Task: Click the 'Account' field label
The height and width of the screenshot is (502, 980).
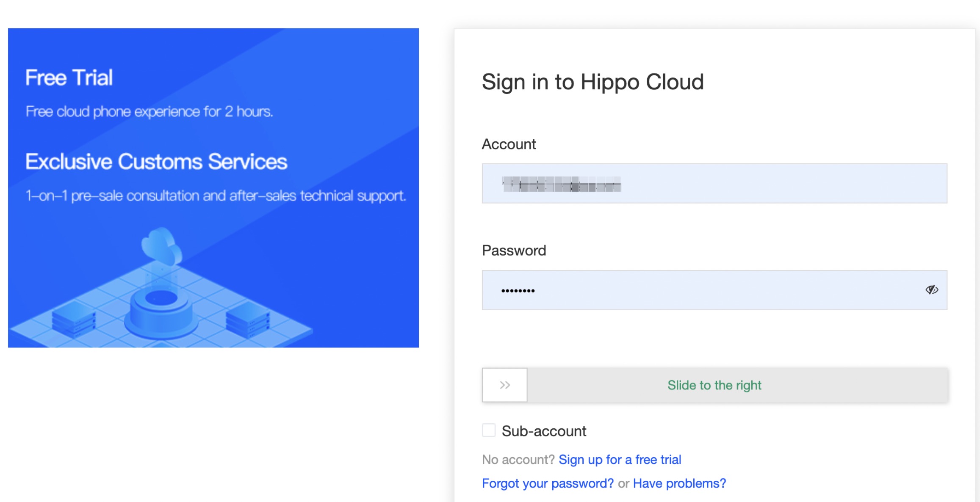Action: point(509,144)
